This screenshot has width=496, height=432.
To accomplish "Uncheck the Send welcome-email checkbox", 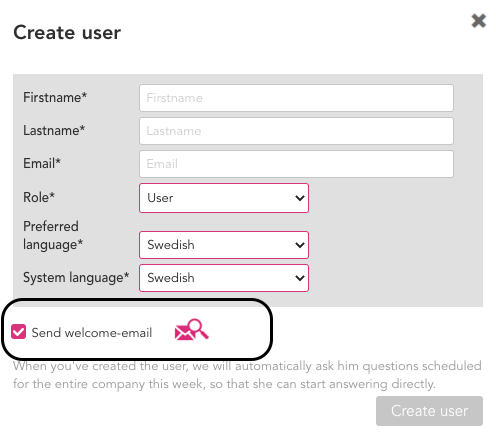I will coord(18,332).
